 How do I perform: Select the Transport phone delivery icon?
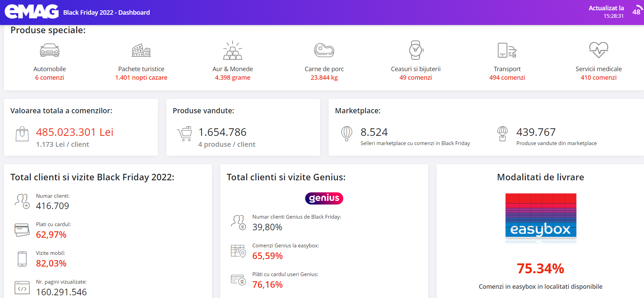(507, 50)
